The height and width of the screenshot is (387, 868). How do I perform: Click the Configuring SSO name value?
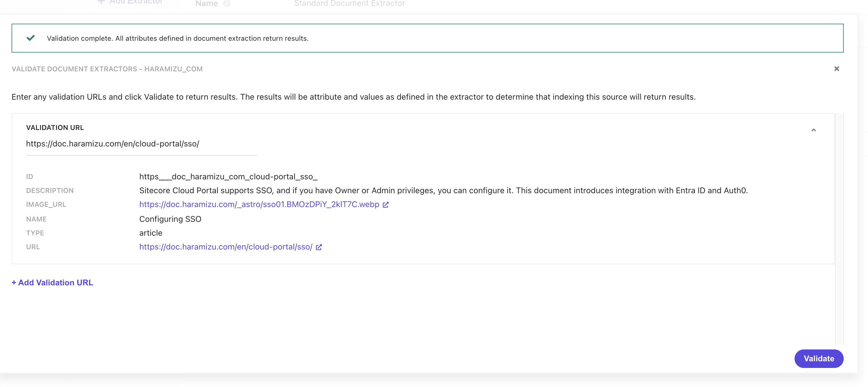170,219
